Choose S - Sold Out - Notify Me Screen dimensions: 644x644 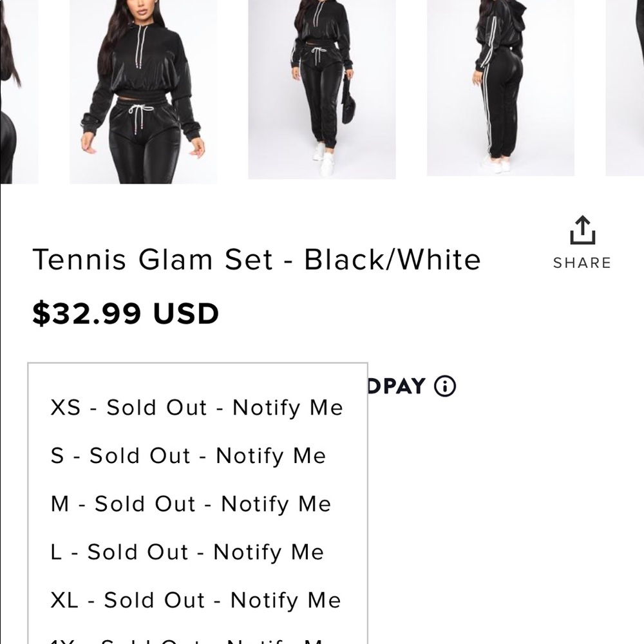pos(188,455)
